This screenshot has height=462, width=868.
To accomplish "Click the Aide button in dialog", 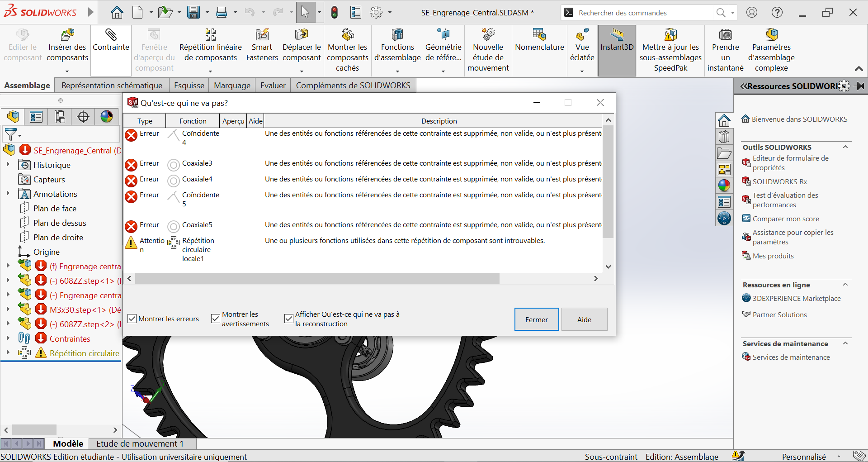I will pyautogui.click(x=584, y=319).
